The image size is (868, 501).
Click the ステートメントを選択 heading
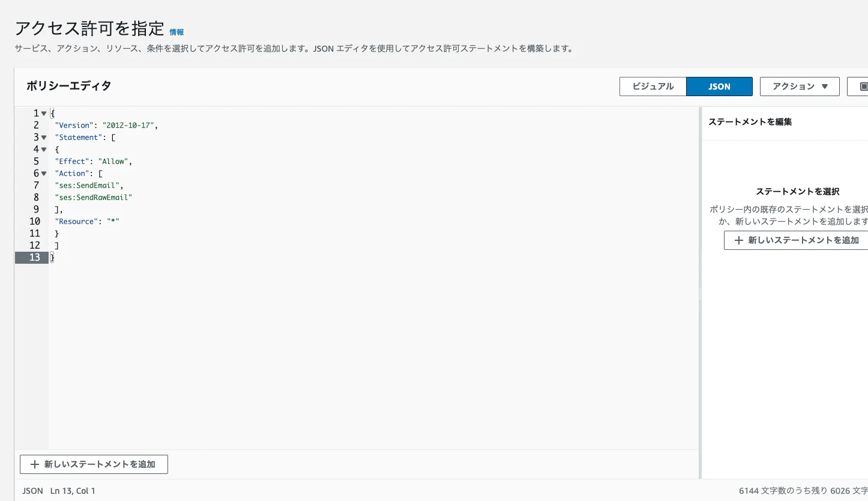tap(797, 192)
